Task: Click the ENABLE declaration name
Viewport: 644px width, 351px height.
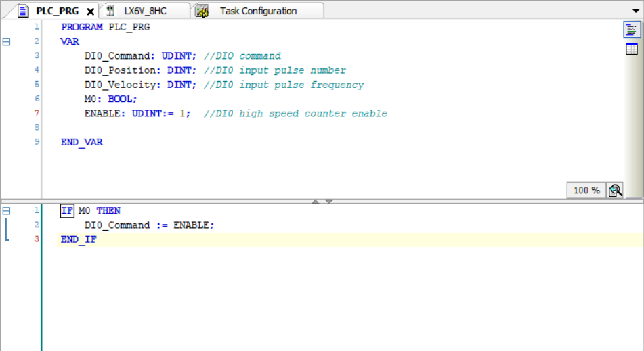Action: click(102, 113)
